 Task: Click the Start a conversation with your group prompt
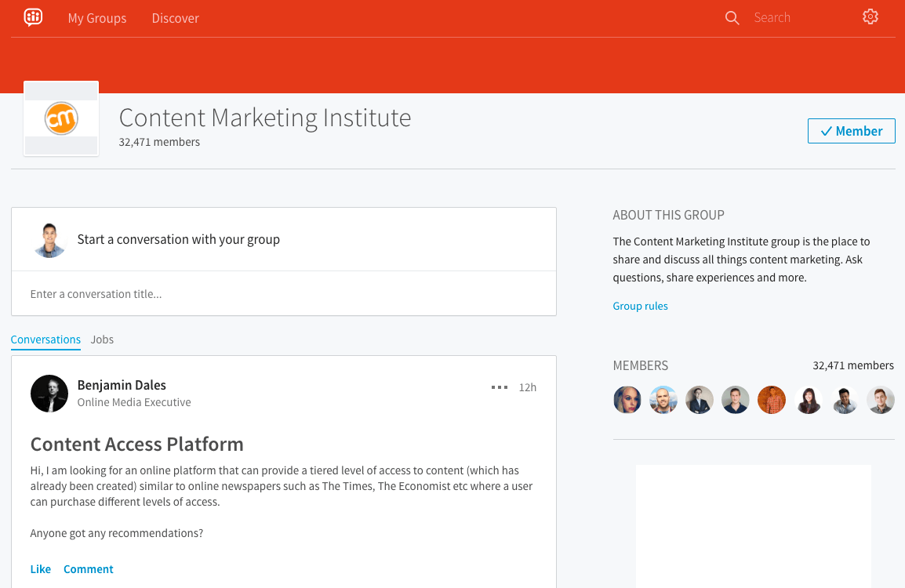tap(178, 239)
